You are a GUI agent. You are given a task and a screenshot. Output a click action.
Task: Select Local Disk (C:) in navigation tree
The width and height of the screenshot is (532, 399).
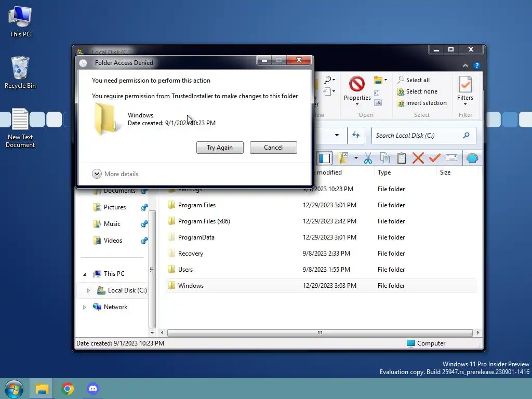click(122, 290)
